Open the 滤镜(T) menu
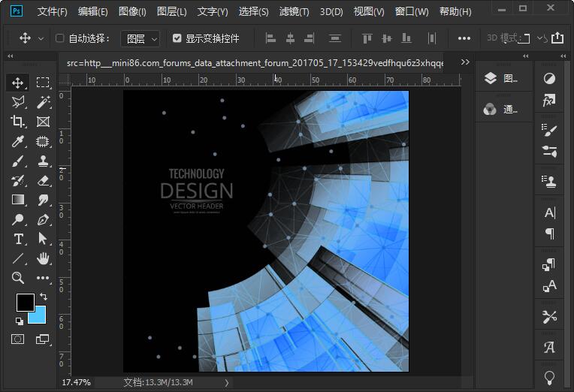The image size is (574, 392). tap(295, 12)
